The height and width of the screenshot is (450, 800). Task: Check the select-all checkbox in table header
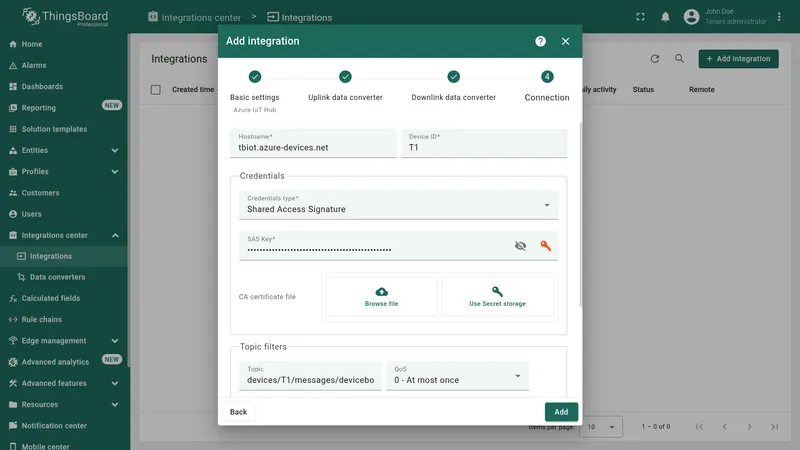click(156, 90)
